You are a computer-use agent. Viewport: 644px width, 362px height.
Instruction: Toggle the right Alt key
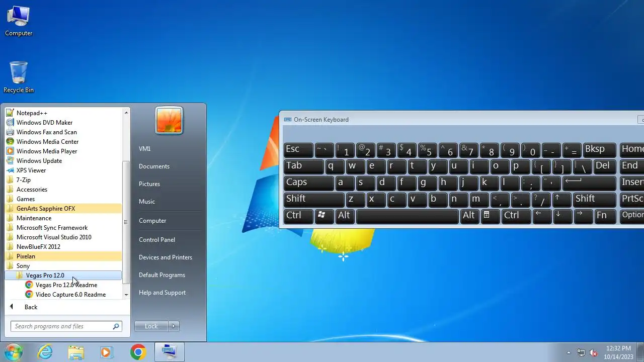point(469,216)
